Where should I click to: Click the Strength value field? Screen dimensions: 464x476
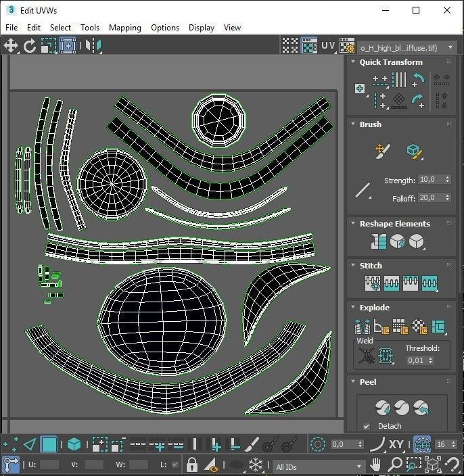click(x=430, y=179)
